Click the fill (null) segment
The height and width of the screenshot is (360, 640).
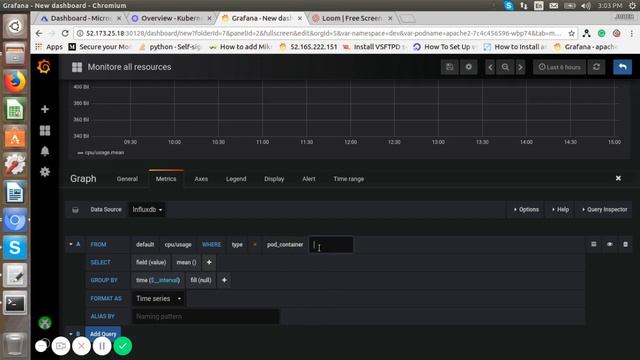coord(201,280)
